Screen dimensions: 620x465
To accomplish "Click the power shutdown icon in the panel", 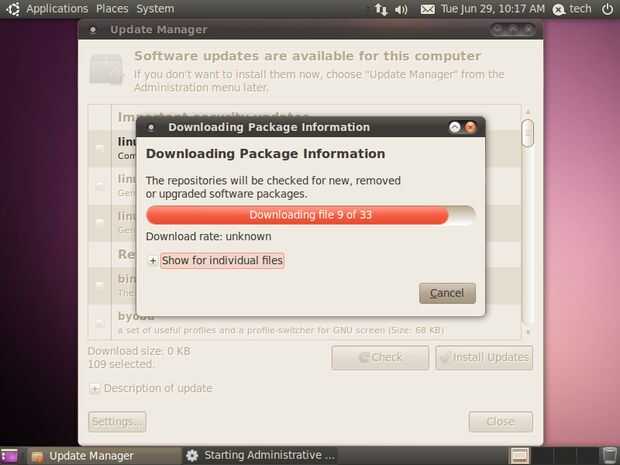I will click(607, 9).
